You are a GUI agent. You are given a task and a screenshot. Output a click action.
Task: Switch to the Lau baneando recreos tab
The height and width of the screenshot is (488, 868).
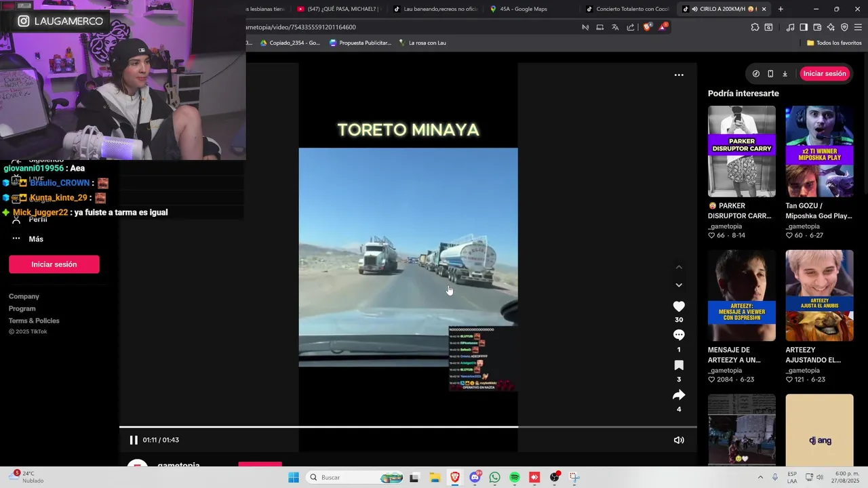tap(435, 9)
